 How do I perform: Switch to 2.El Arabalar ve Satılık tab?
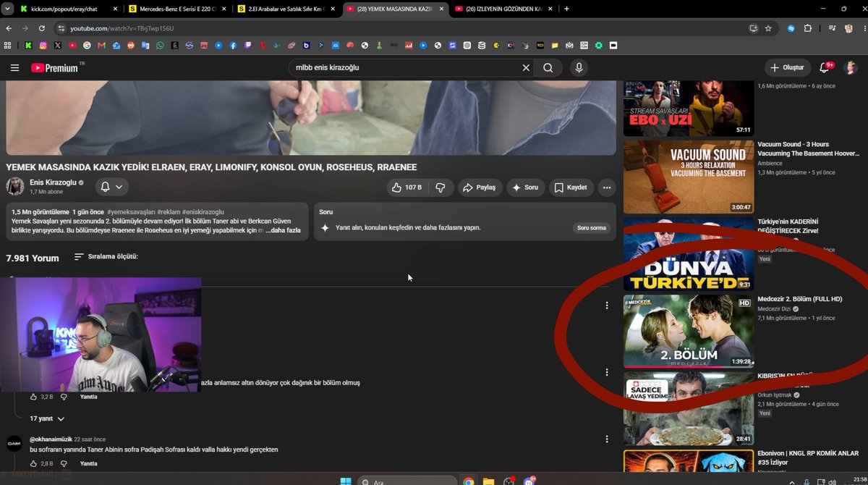point(287,9)
